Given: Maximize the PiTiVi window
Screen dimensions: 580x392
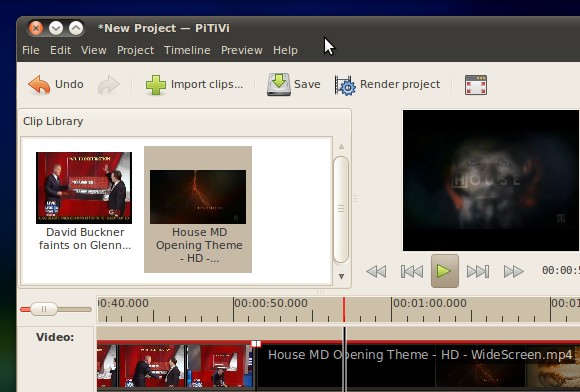Looking at the screenshot, I should tap(76, 28).
